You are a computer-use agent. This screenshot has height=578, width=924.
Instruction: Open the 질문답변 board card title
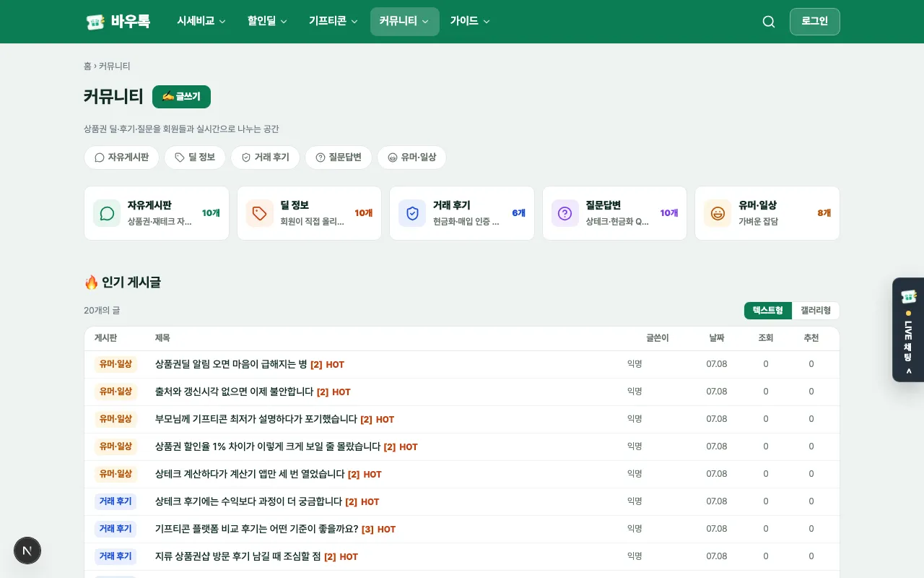603,205
